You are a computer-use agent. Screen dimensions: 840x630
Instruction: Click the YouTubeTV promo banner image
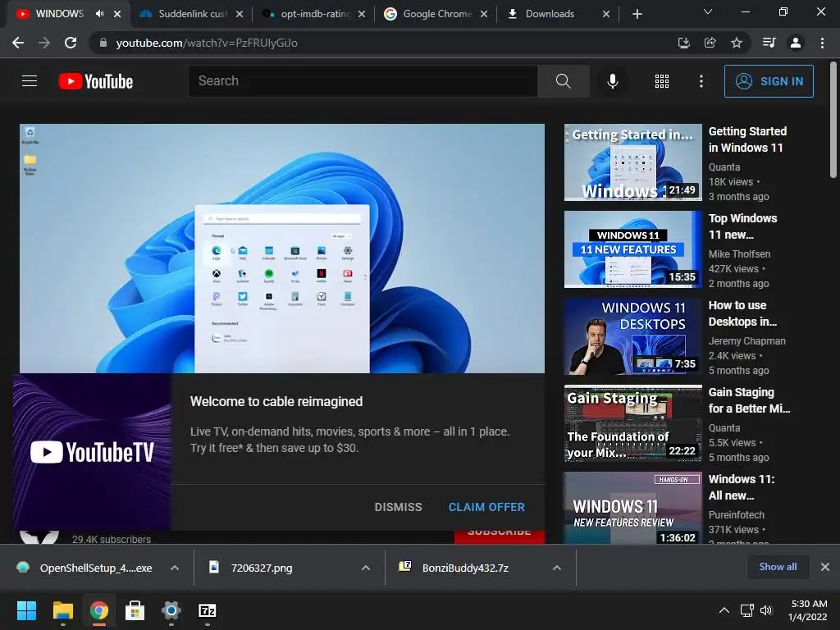pyautogui.click(x=92, y=452)
